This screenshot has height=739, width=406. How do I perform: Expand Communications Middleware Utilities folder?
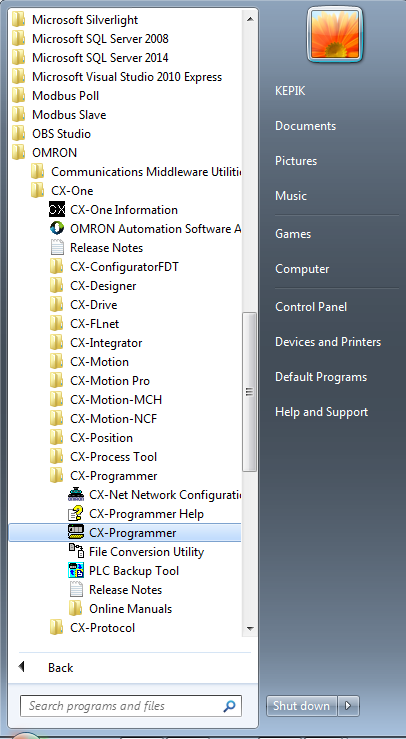pos(135,172)
